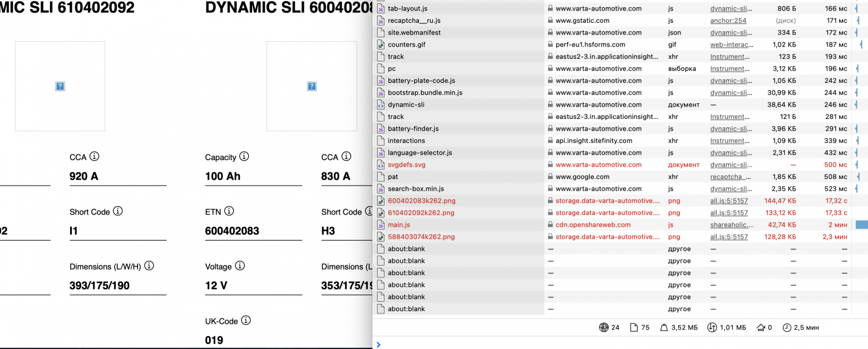Click domain cdn.opensharеweb.com cell for main.js
The height and width of the screenshot is (349, 868).
point(593,225)
